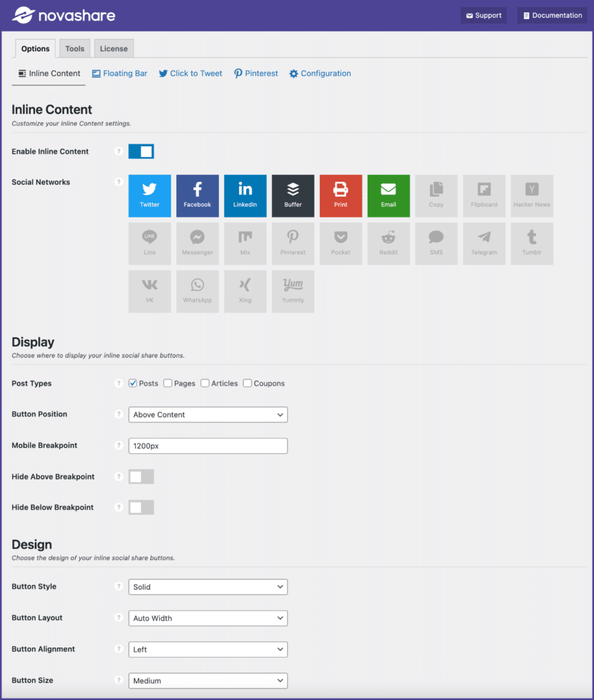This screenshot has height=700, width=594.
Task: Toggle Hide Below Breakpoint switch
Action: click(x=141, y=508)
